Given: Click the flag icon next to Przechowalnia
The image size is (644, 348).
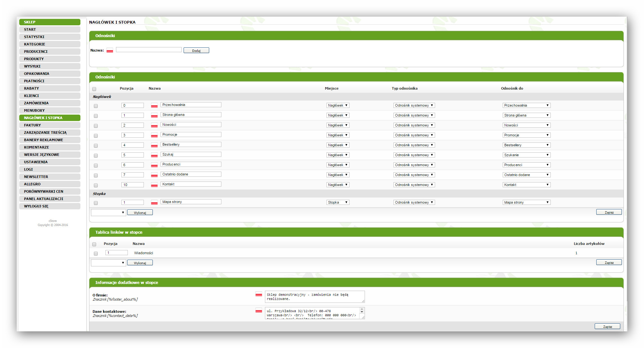Looking at the screenshot, I should (x=154, y=105).
